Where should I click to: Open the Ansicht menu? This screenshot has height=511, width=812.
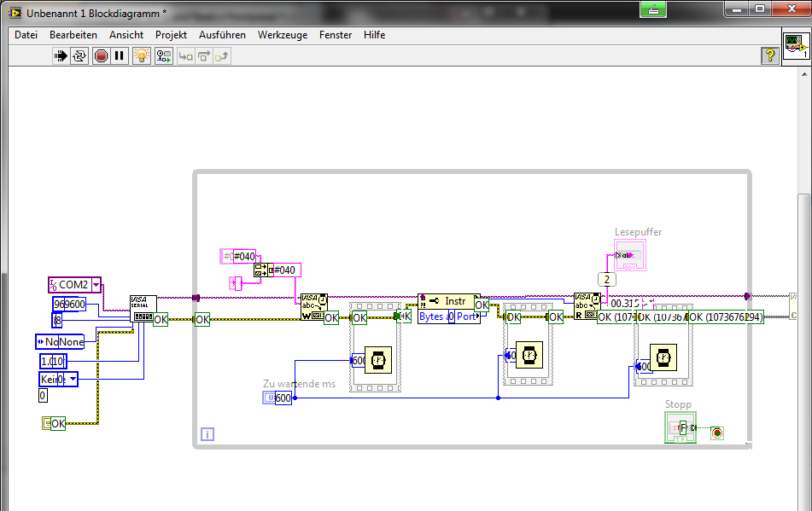pyautogui.click(x=126, y=35)
